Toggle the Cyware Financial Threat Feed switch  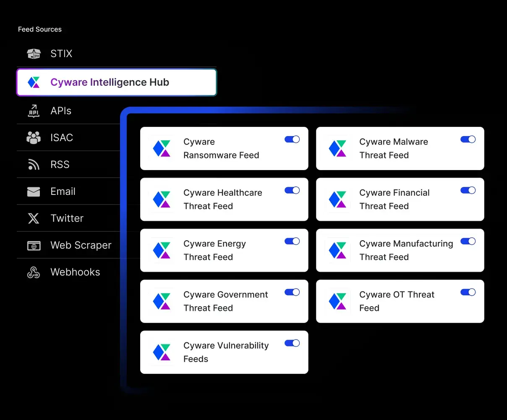coord(468,190)
